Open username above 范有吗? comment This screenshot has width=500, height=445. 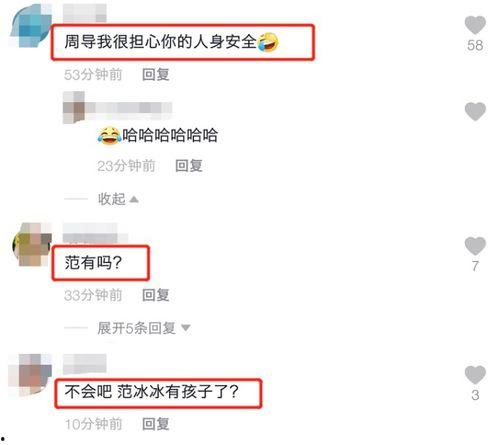[x=95, y=233]
